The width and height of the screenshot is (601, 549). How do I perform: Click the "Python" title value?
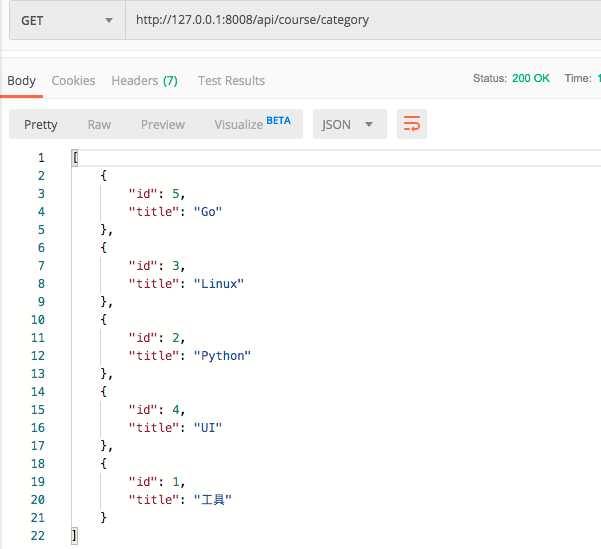pos(224,355)
